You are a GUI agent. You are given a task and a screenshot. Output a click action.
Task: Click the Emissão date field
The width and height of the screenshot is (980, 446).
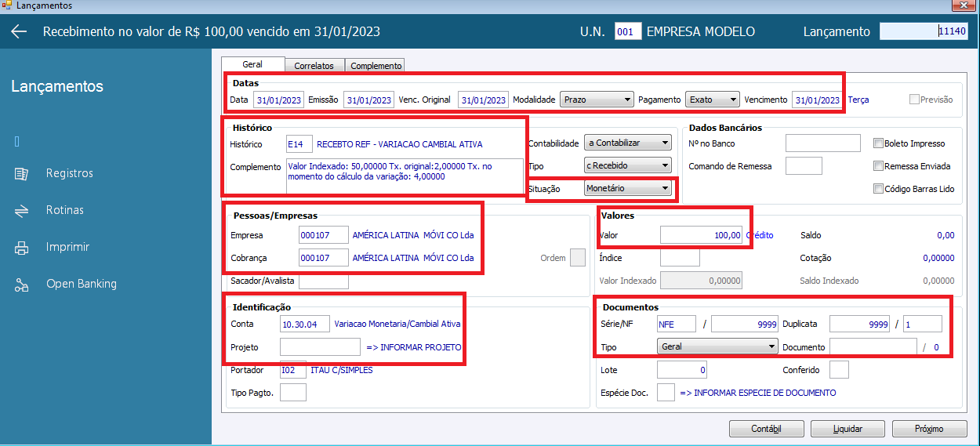368,100
